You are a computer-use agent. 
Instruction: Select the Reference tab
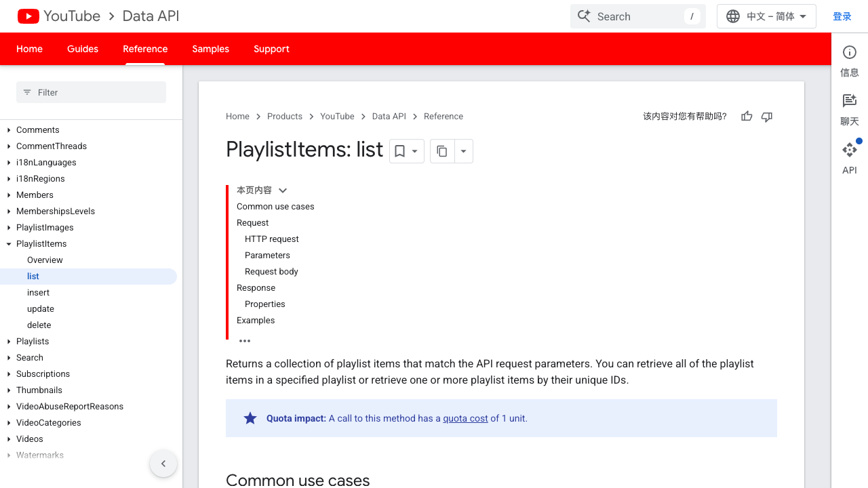click(145, 49)
